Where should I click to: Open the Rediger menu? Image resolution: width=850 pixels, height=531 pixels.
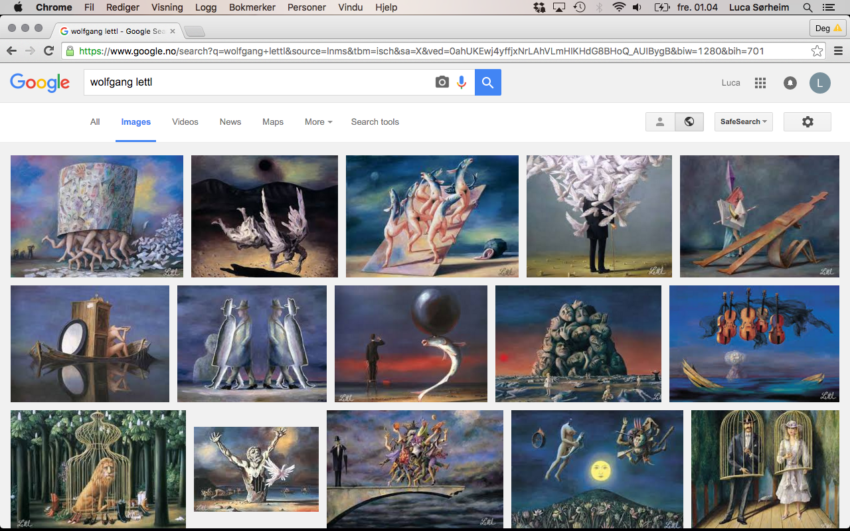[123, 7]
